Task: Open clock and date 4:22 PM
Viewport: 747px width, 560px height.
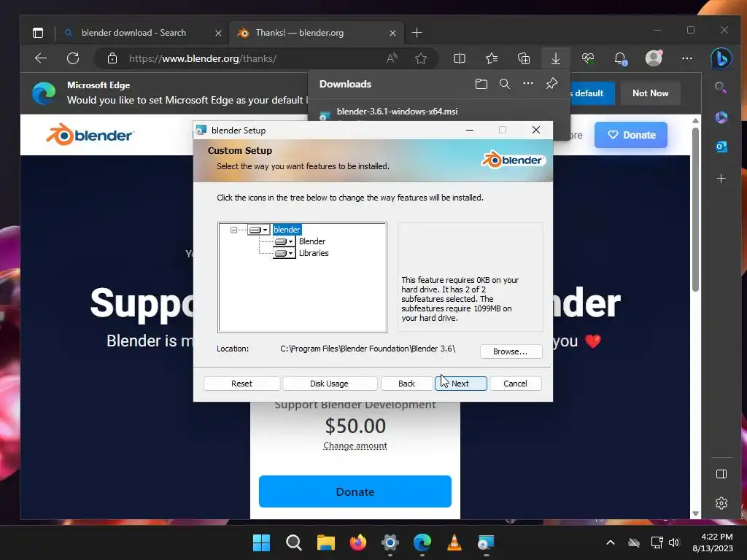Action: (x=713, y=542)
